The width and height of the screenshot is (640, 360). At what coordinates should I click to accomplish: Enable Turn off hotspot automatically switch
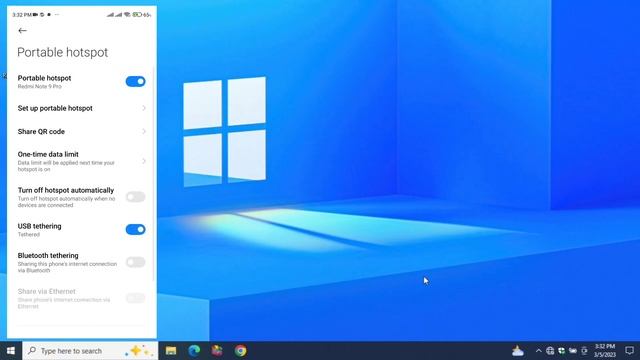point(136,197)
